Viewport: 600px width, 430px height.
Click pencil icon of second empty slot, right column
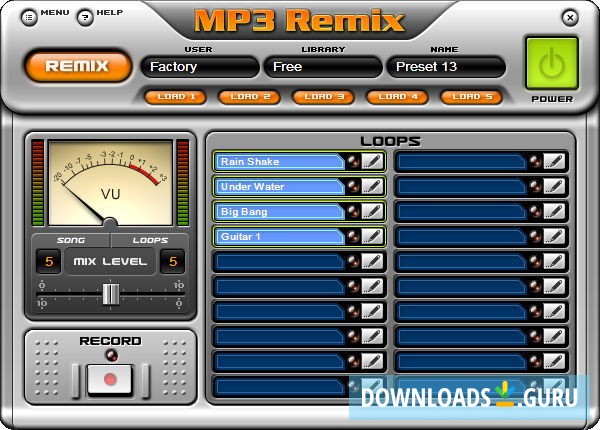coord(554,187)
